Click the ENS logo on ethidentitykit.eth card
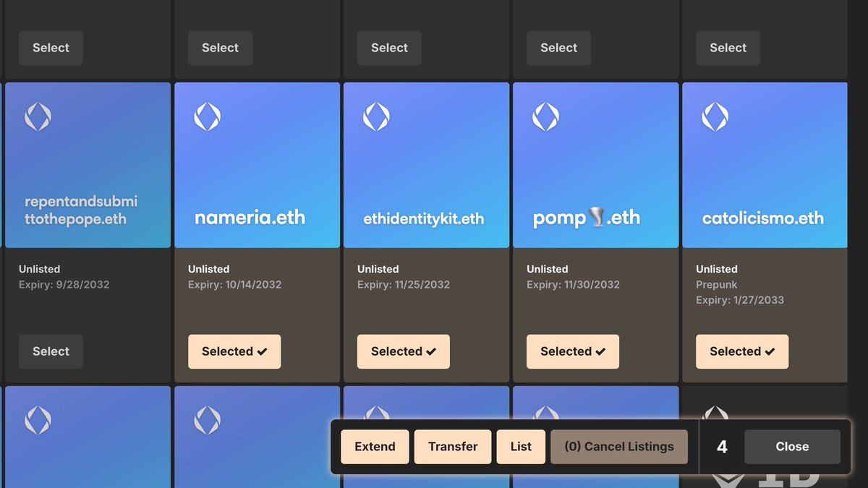Screen dimensions: 868x488 (376, 116)
